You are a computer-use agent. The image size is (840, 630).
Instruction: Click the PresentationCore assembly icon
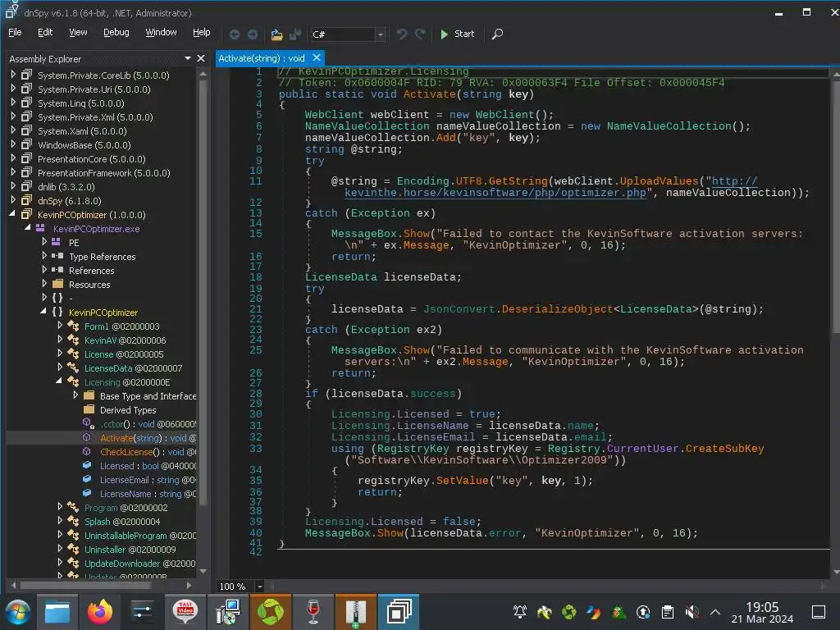pos(26,158)
